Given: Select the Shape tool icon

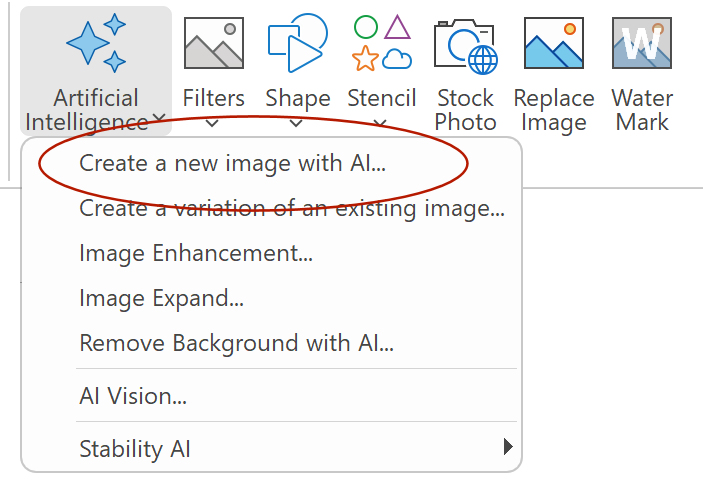Looking at the screenshot, I should (298, 43).
